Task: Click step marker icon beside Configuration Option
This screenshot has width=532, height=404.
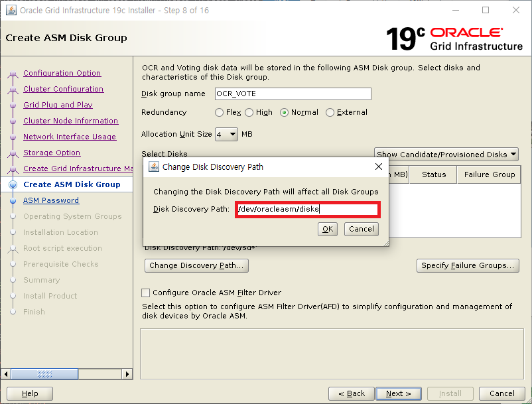Action: pos(13,74)
